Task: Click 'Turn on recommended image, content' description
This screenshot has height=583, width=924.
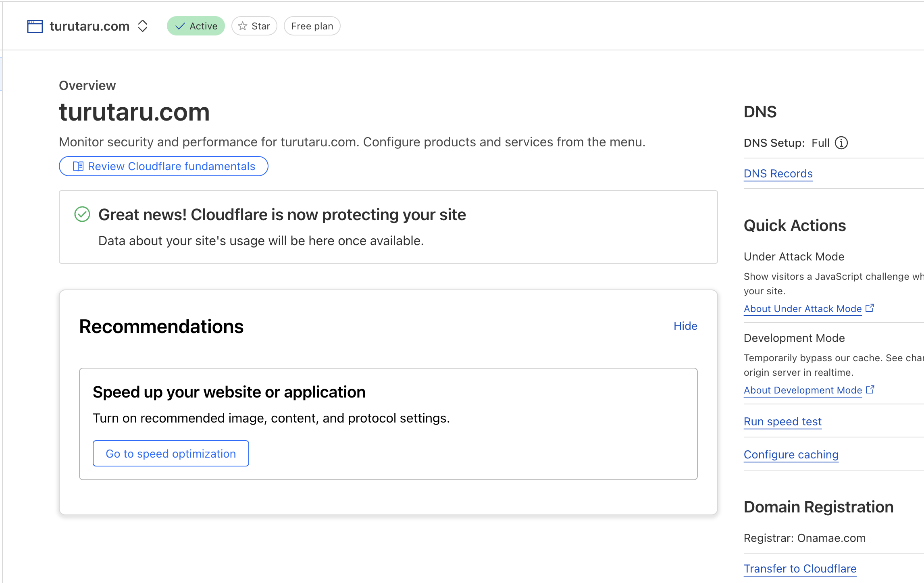Action: click(x=271, y=418)
